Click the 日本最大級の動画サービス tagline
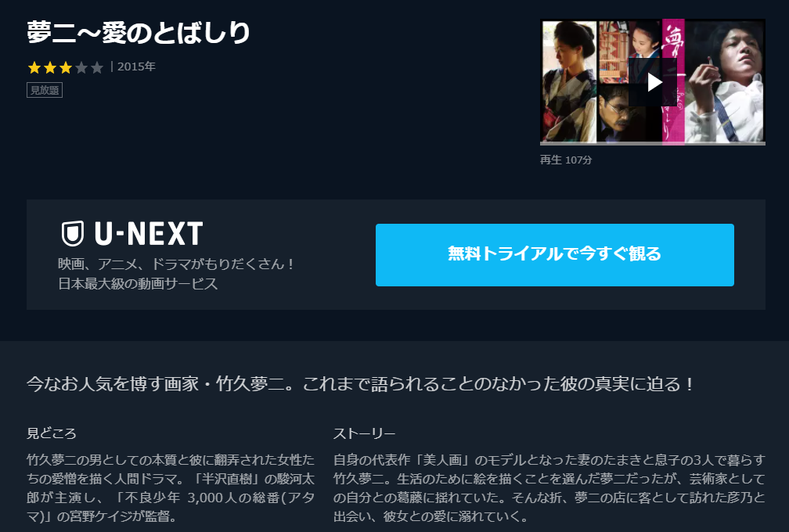 [138, 283]
